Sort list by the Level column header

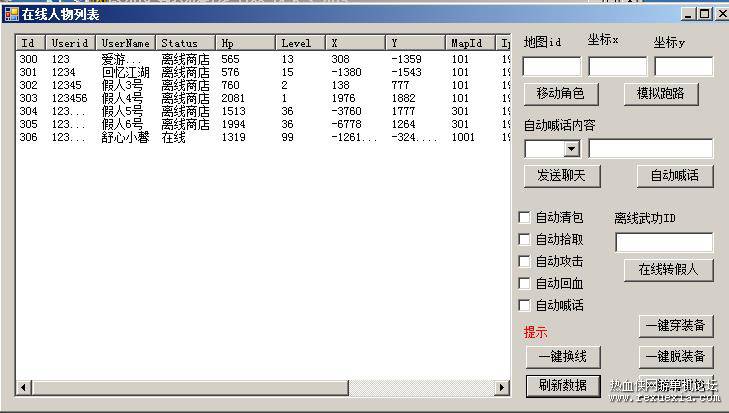click(x=300, y=43)
